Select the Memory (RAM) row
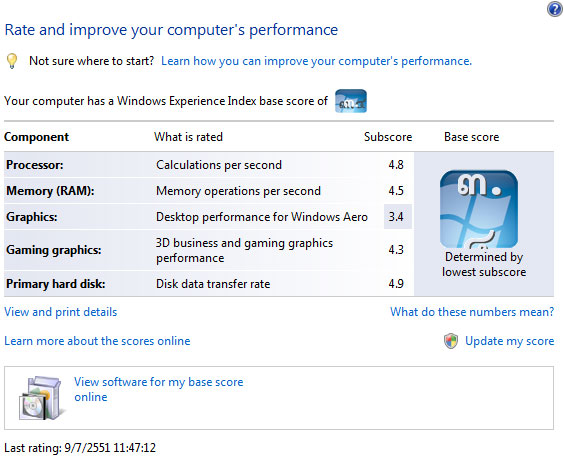 click(x=209, y=191)
